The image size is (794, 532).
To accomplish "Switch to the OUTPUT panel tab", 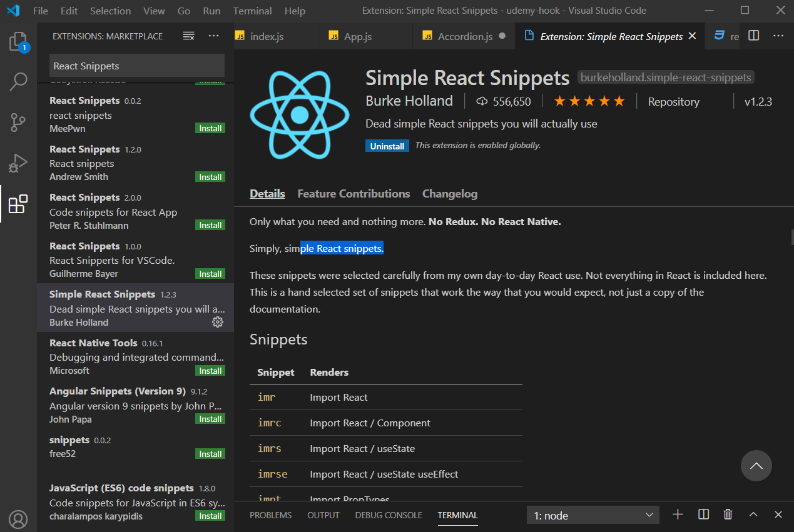I will (x=323, y=515).
